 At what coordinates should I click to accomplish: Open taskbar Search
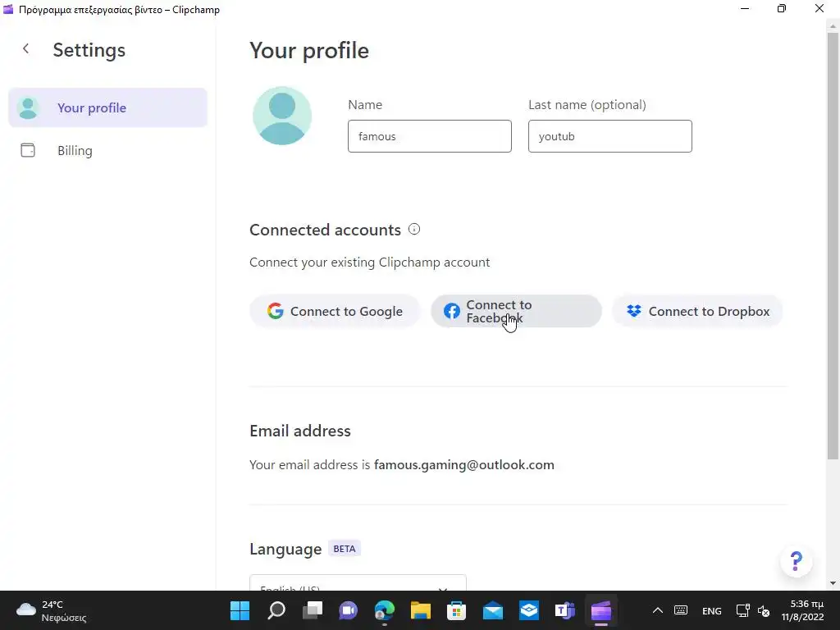tap(276, 610)
